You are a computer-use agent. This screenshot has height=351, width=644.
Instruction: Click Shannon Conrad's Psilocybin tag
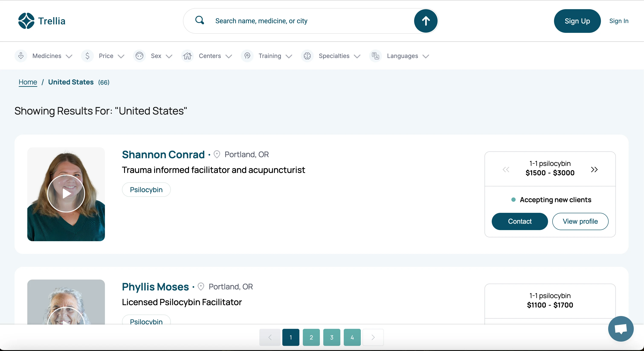146,190
